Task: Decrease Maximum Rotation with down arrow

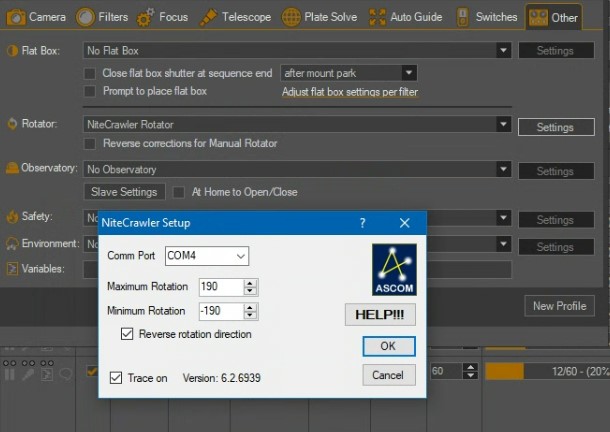Action: 250,291
